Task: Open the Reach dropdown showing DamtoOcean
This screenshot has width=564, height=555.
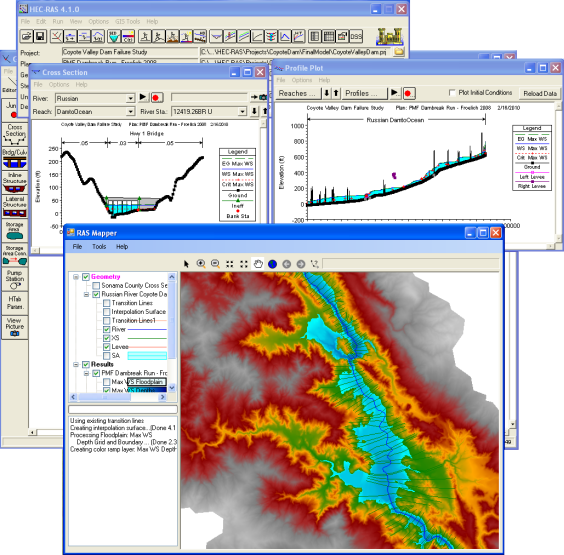Action: tap(95, 112)
